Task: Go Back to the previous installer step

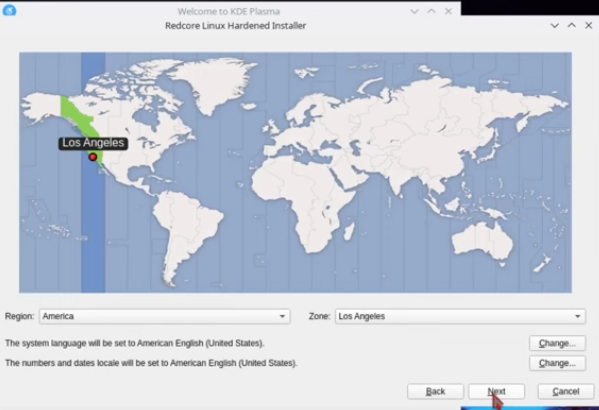Action: tap(435, 391)
